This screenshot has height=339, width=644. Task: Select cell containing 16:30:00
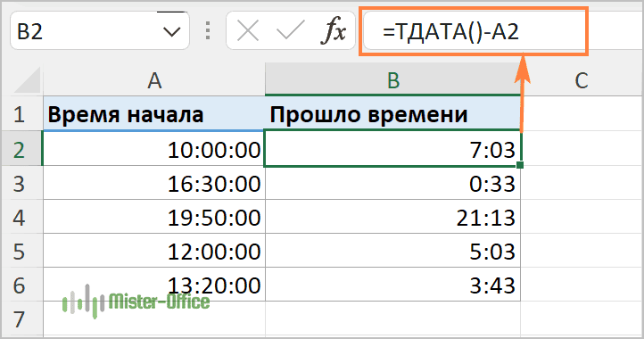pos(154,183)
